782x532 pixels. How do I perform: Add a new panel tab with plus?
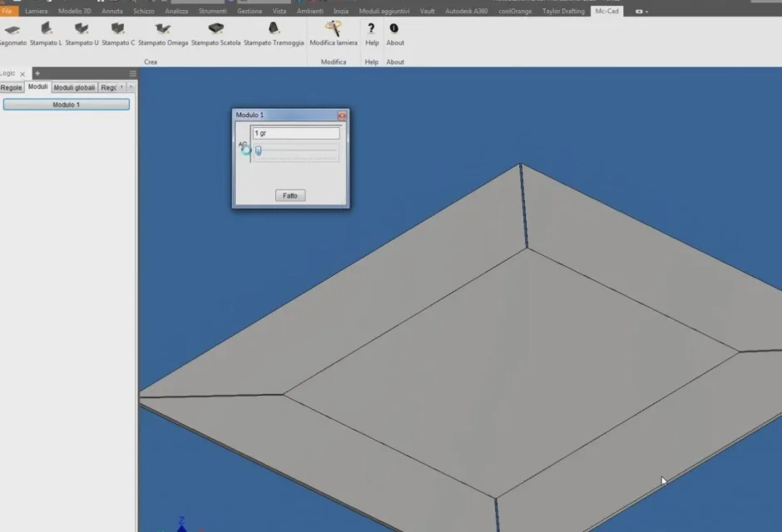coord(37,73)
